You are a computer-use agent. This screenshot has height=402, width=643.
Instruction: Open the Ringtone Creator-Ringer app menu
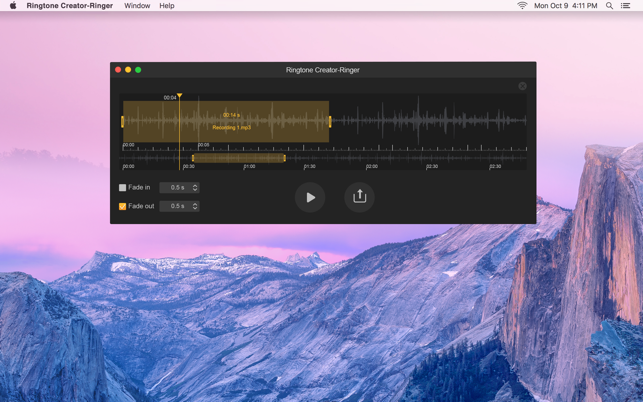pos(69,6)
